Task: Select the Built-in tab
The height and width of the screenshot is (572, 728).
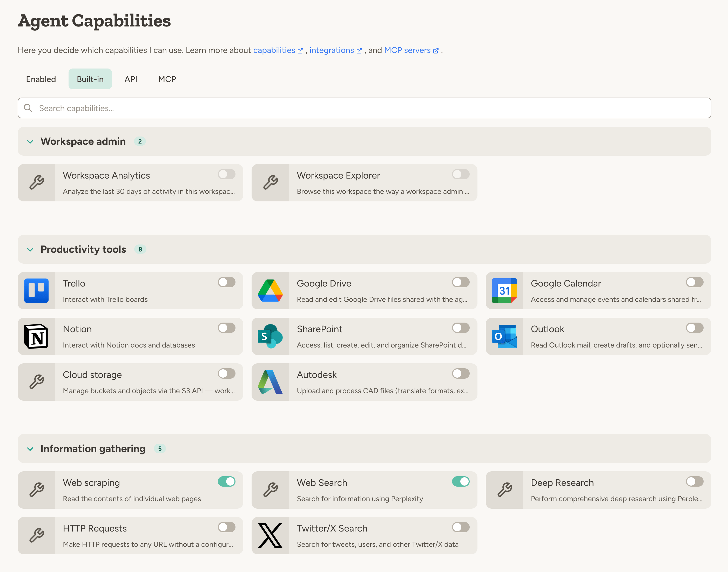Action: pyautogui.click(x=90, y=79)
